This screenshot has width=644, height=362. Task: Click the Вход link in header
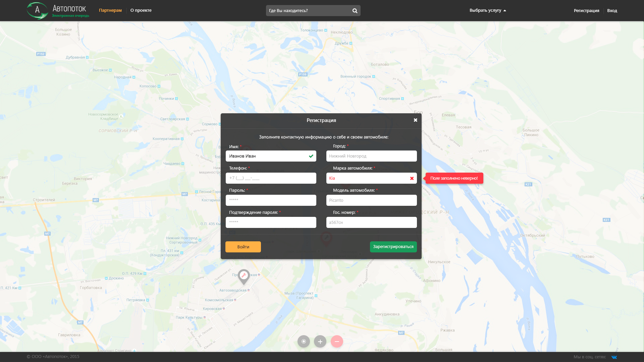(x=612, y=11)
